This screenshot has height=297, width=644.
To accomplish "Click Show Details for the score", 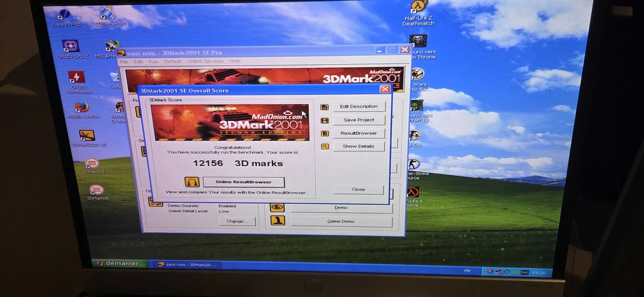I will (358, 146).
